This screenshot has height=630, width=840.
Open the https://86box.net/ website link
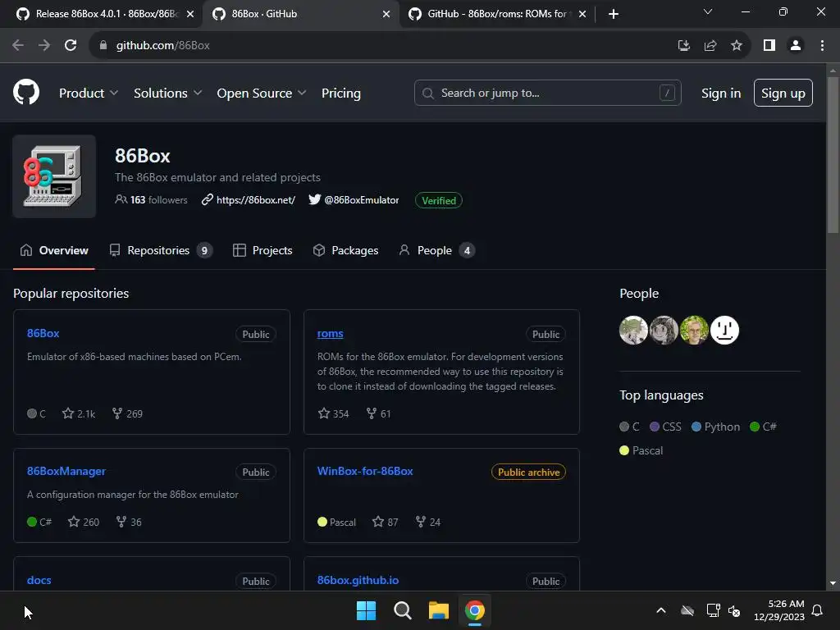point(249,200)
